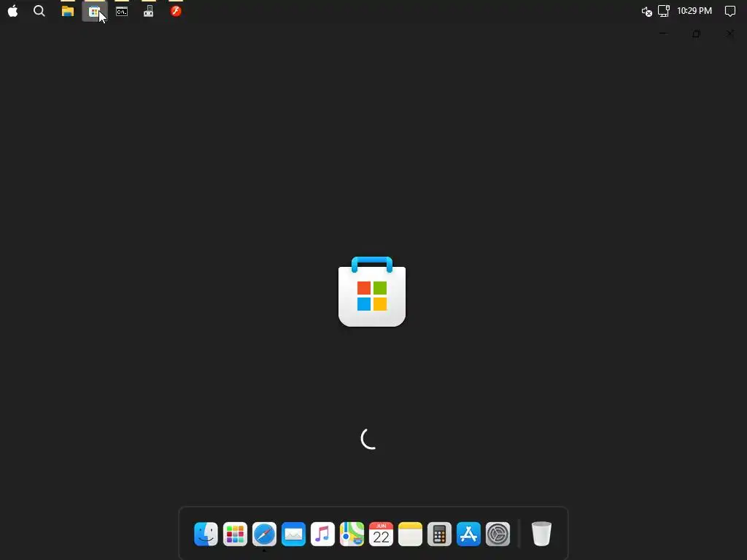Screen dimensions: 747x560
Task: Open App Store from the dock
Action: tap(469, 534)
